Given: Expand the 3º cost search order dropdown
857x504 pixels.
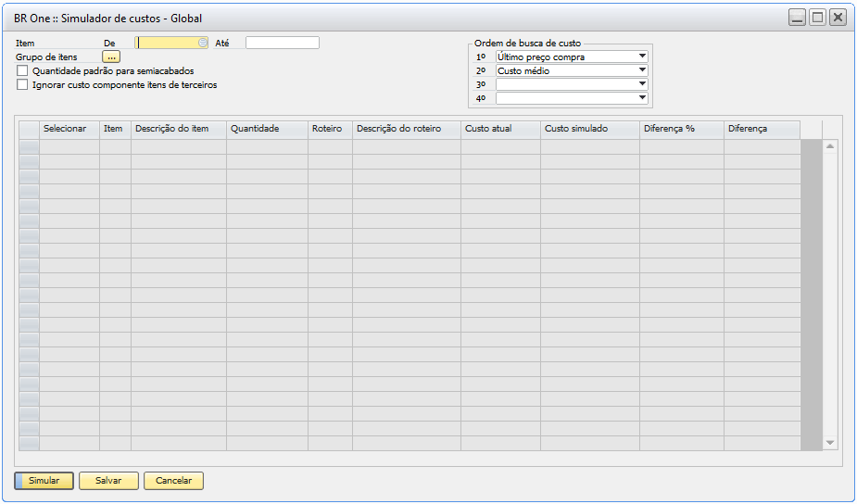Looking at the screenshot, I should [642, 84].
